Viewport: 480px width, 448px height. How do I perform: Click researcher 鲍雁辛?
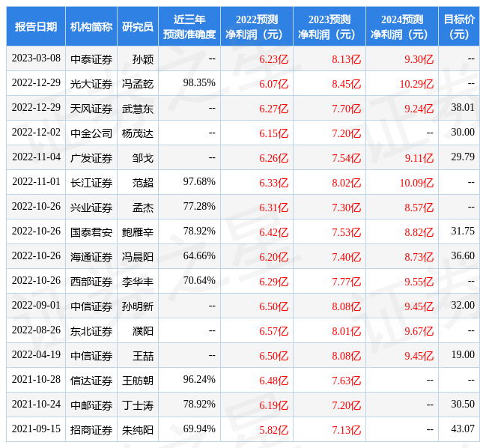[138, 232]
